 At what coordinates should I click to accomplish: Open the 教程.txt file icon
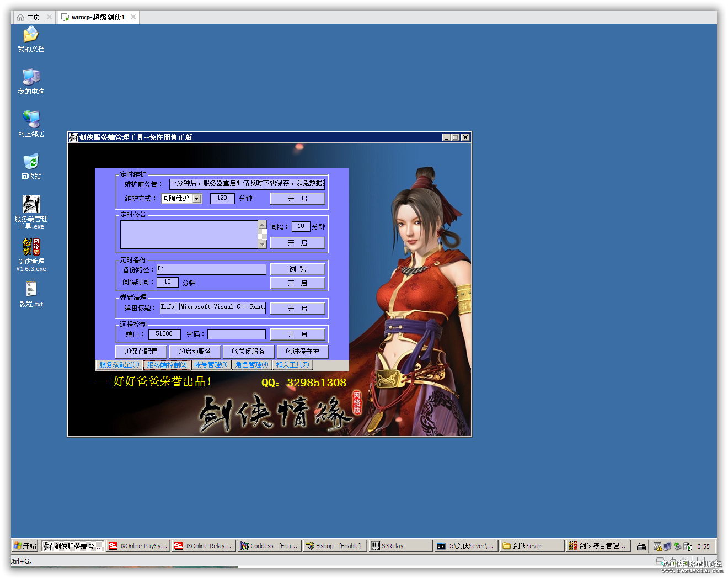tap(31, 290)
